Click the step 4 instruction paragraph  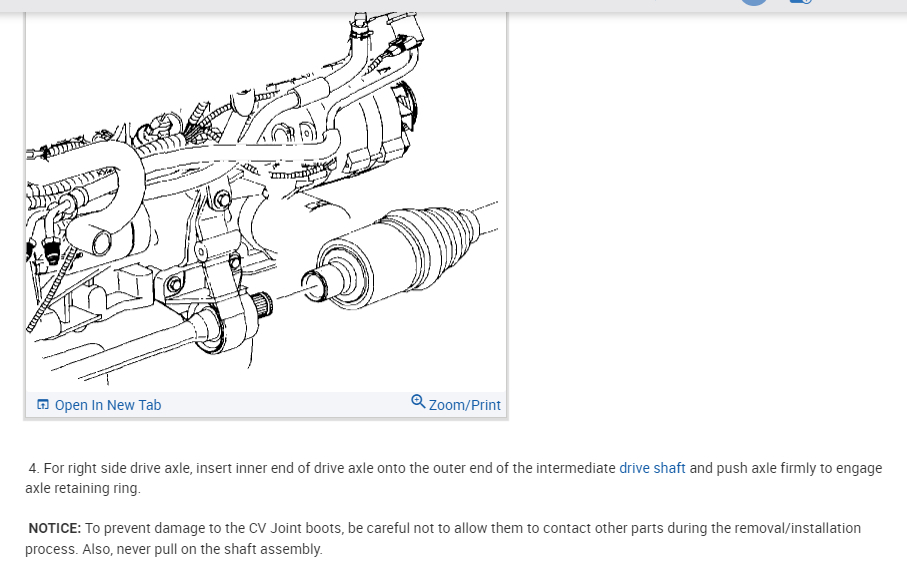[454, 478]
